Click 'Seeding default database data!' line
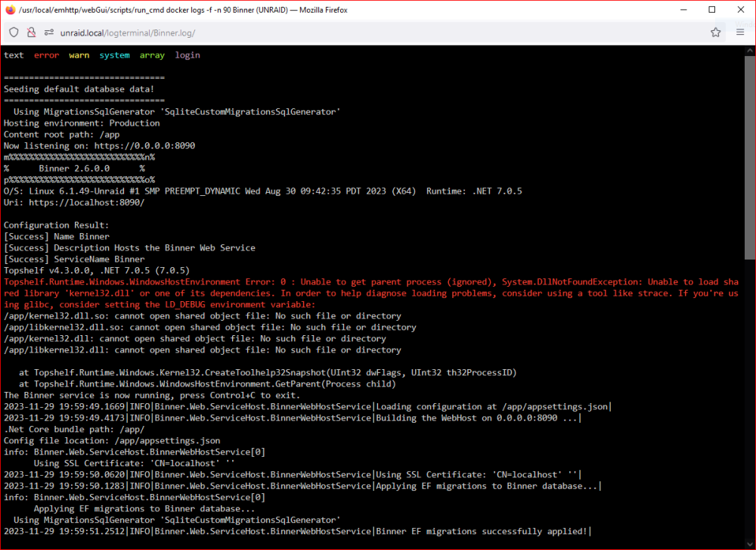This screenshot has height=550, width=756. [79, 89]
